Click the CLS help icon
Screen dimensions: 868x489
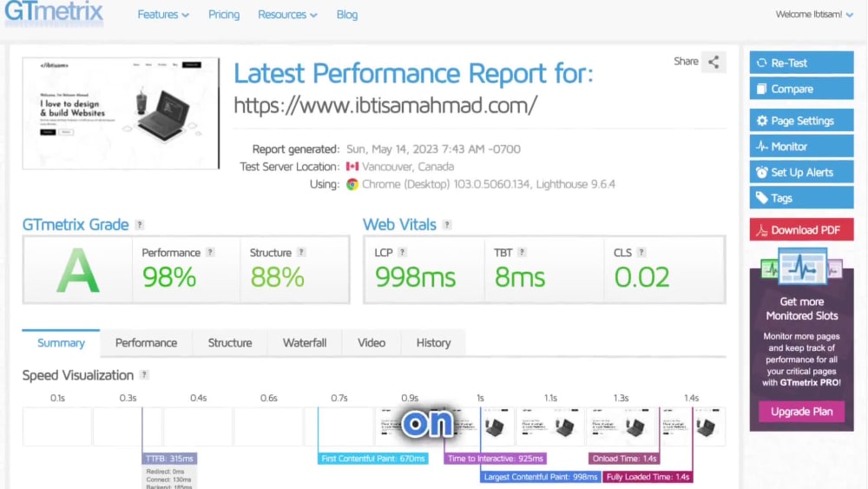click(x=641, y=253)
